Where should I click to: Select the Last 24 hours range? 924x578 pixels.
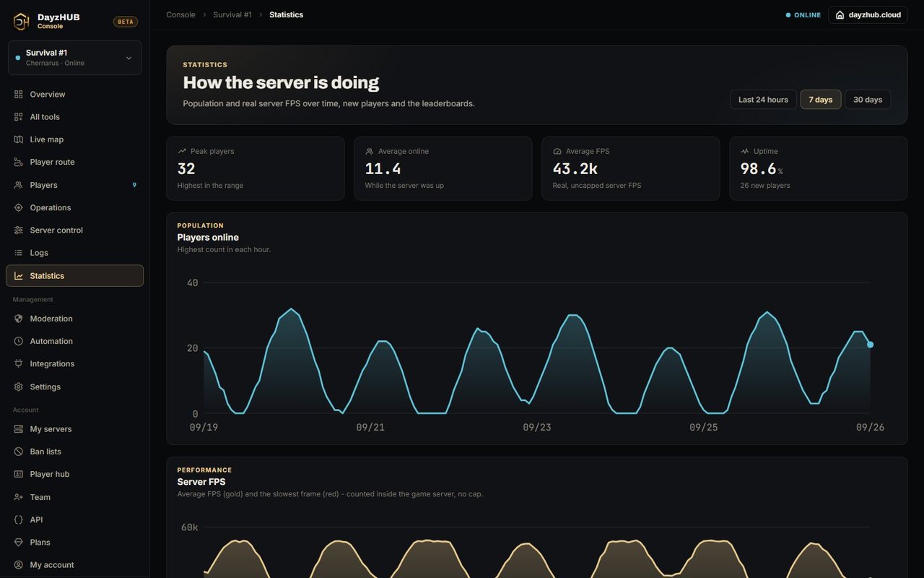(763, 100)
